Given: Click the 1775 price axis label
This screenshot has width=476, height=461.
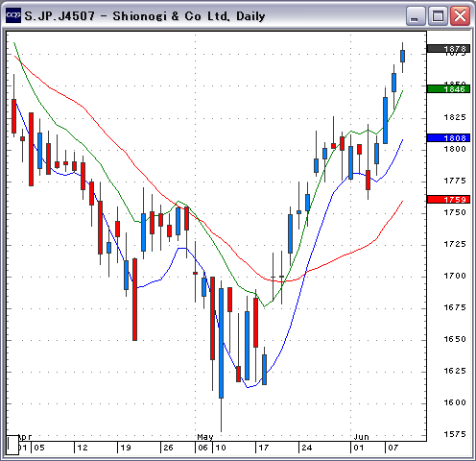Looking at the screenshot, I should tap(455, 181).
